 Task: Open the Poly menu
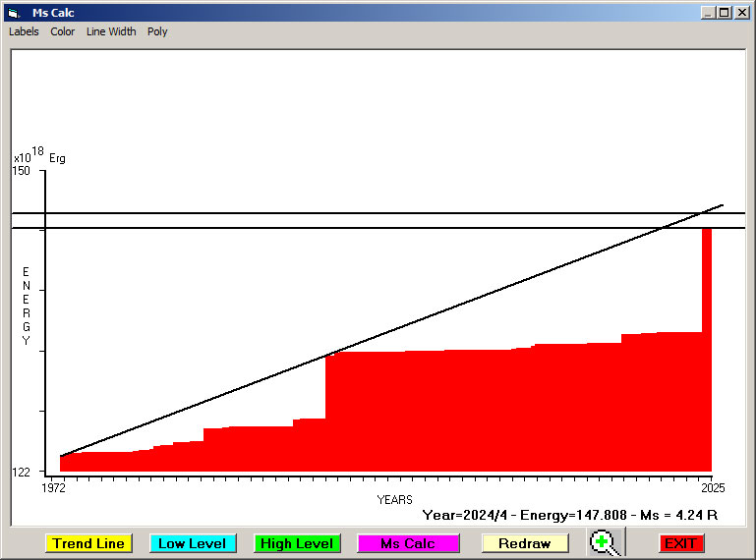pyautogui.click(x=157, y=31)
